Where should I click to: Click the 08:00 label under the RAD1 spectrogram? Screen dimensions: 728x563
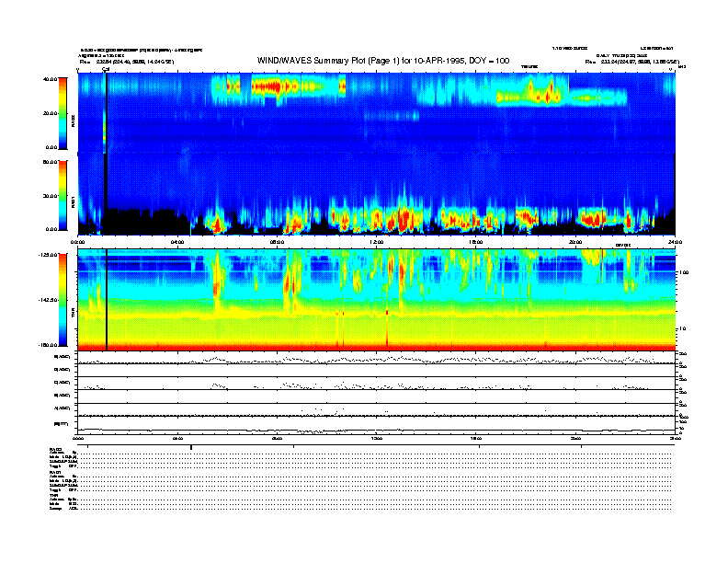[277, 242]
